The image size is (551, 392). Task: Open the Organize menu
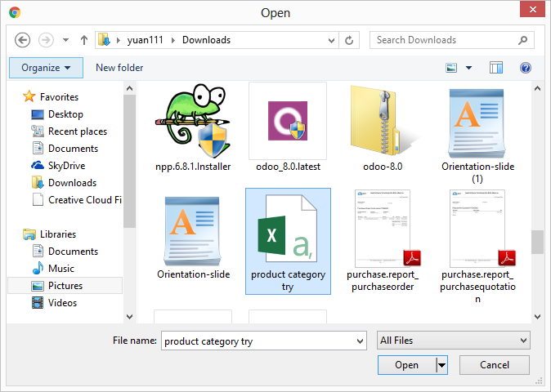[46, 68]
